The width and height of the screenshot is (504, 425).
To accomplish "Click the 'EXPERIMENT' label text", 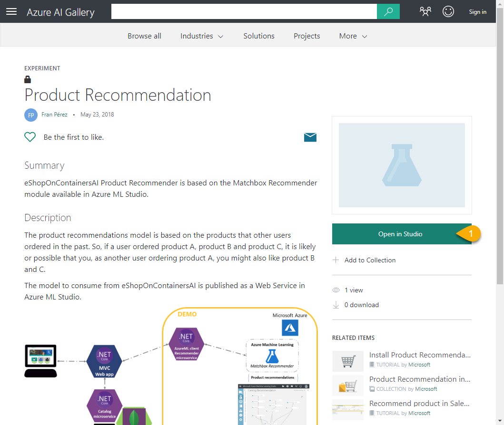I will pos(42,68).
